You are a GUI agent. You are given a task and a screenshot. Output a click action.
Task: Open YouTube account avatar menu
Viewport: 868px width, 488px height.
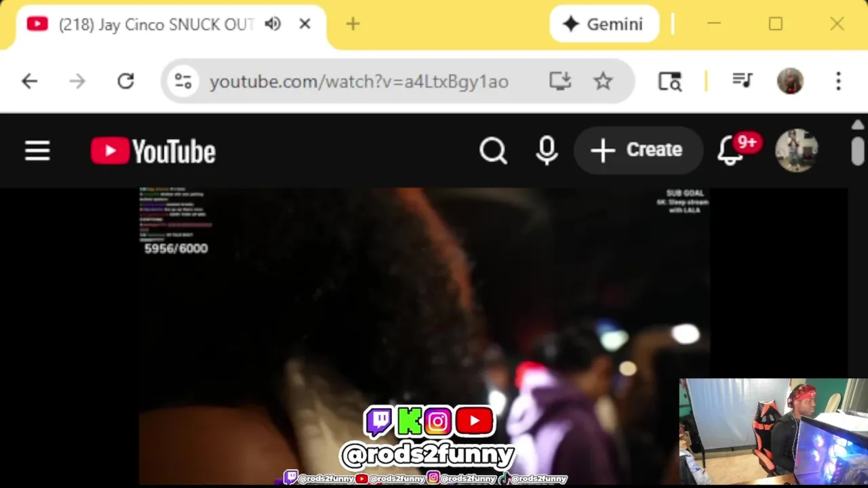point(797,150)
